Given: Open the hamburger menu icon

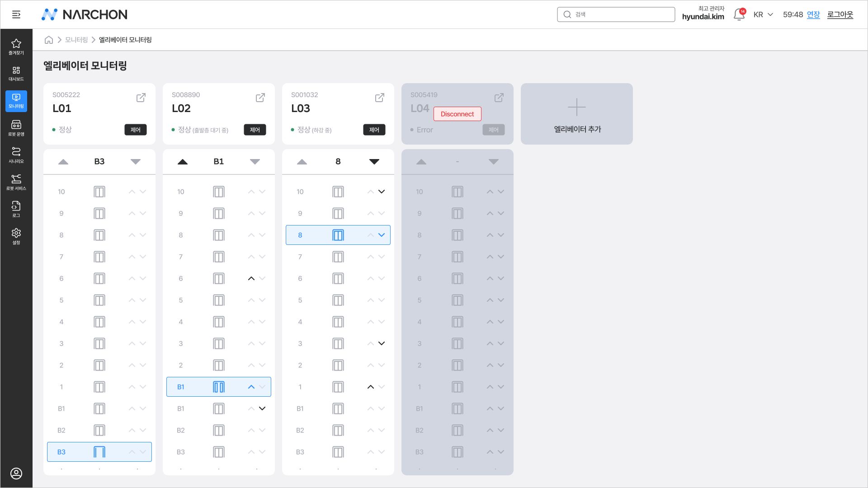Looking at the screenshot, I should coord(16,14).
